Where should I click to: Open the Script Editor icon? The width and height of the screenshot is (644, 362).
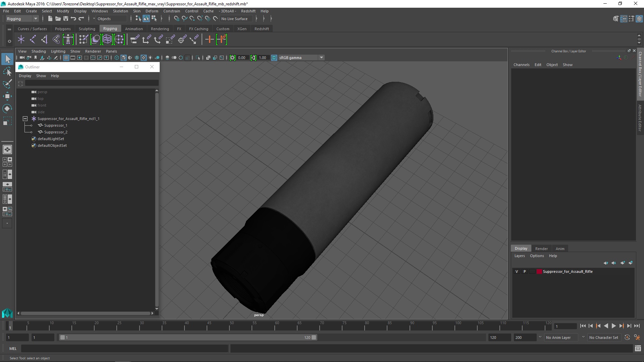point(638,349)
